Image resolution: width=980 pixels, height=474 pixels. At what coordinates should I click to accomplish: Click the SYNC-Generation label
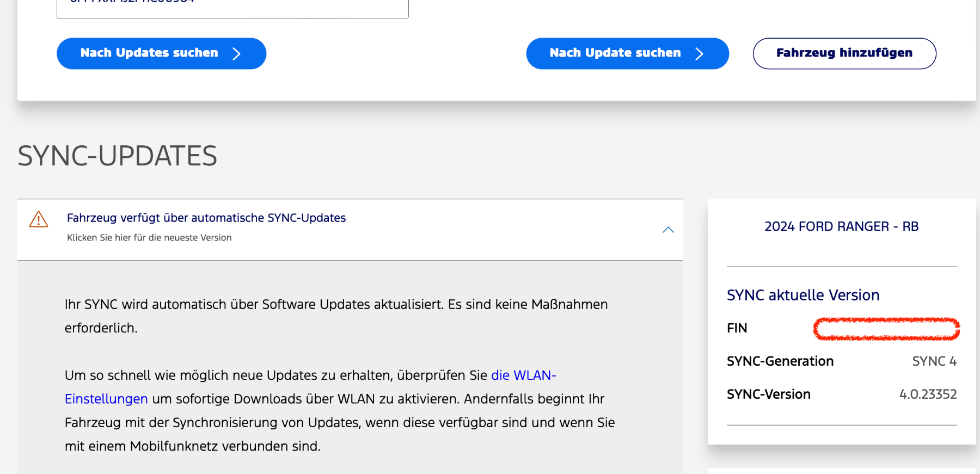click(780, 361)
